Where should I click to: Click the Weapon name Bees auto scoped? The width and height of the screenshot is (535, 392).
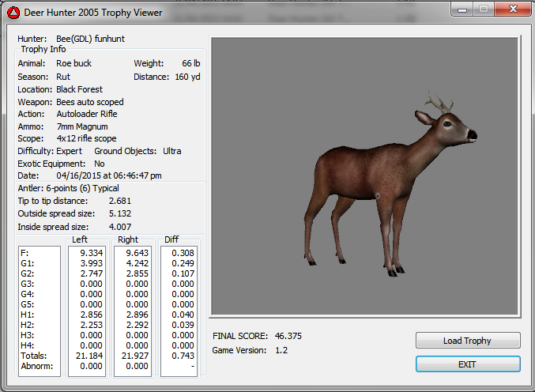coord(89,102)
